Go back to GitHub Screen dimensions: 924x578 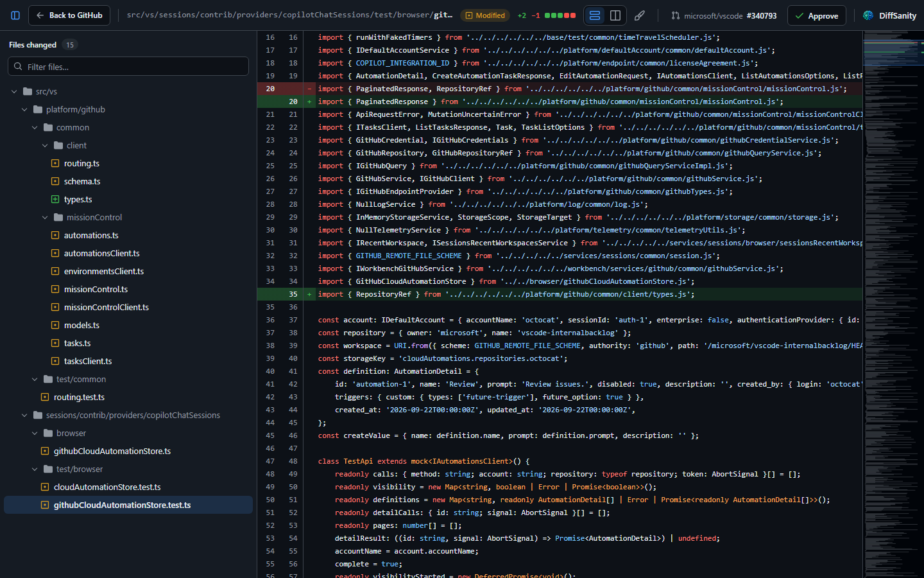click(x=69, y=15)
